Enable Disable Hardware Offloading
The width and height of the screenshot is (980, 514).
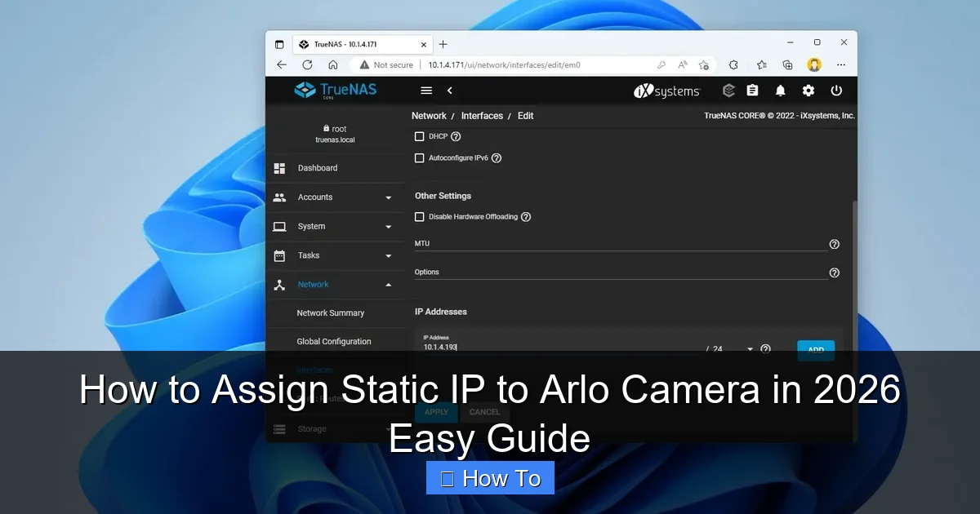pos(419,216)
